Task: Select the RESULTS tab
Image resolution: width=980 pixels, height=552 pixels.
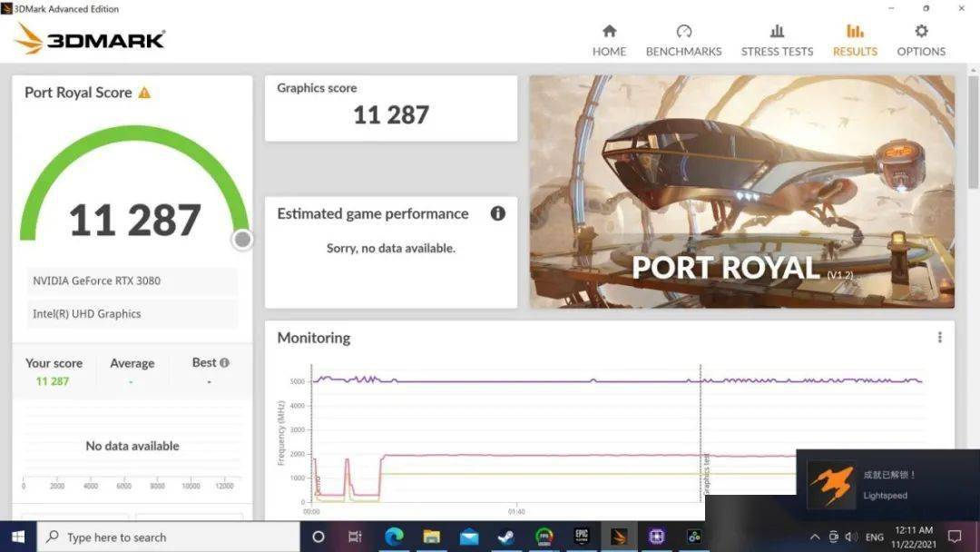Action: coord(855,41)
